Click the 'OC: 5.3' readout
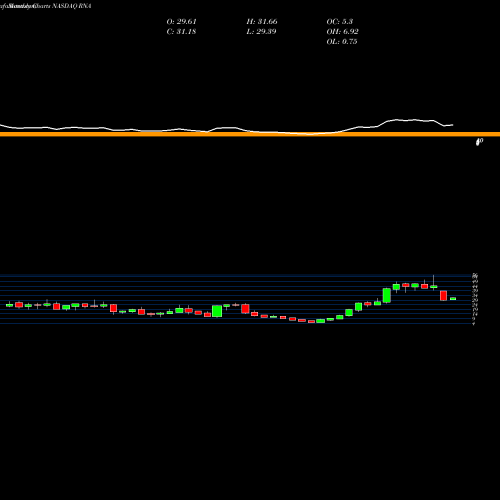Viewport: 500px width, 500px height. tap(340, 22)
